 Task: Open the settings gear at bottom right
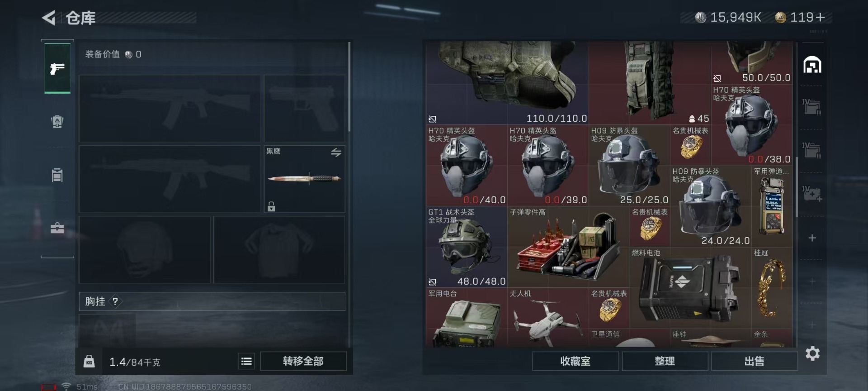click(x=812, y=353)
